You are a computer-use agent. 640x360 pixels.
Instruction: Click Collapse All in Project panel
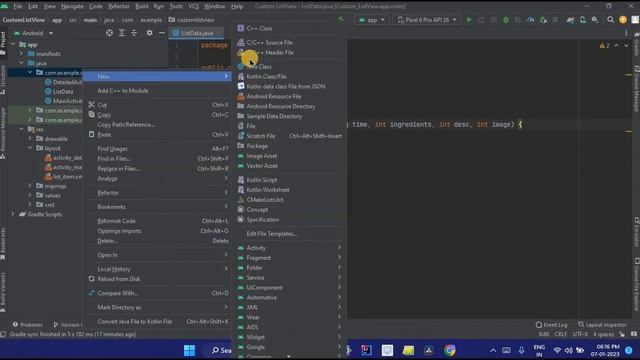click(134, 33)
